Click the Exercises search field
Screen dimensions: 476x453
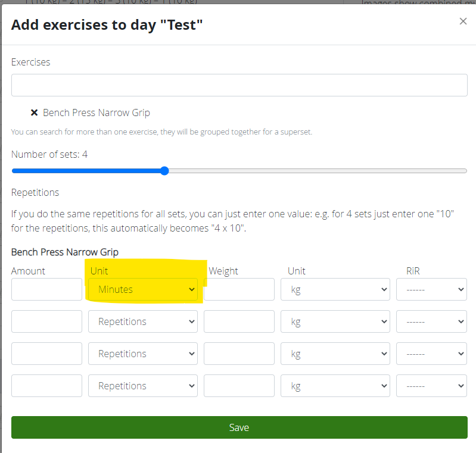pos(239,85)
